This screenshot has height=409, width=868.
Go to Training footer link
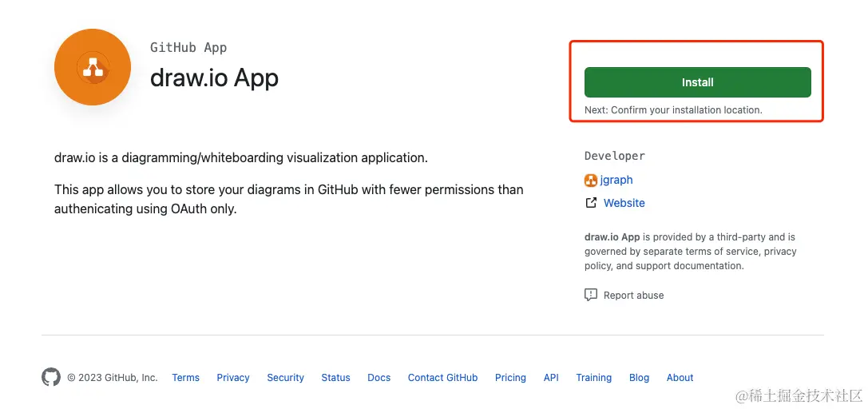[593, 378]
